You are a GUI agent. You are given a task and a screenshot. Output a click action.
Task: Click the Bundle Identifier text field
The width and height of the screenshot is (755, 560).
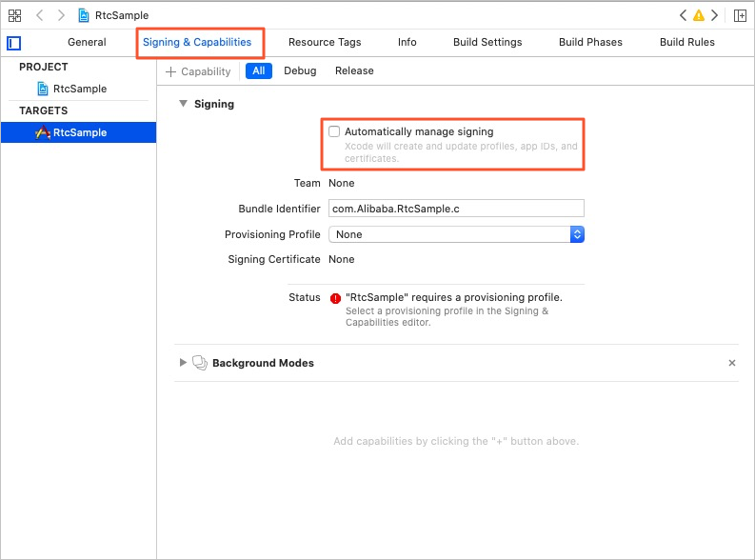[x=456, y=209]
